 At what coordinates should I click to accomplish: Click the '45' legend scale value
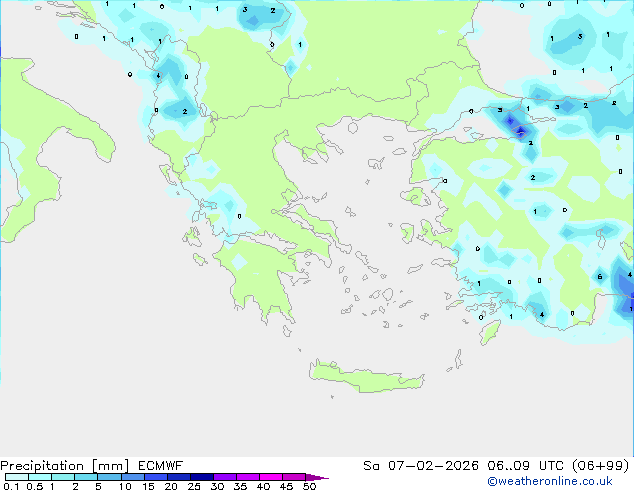(x=286, y=486)
